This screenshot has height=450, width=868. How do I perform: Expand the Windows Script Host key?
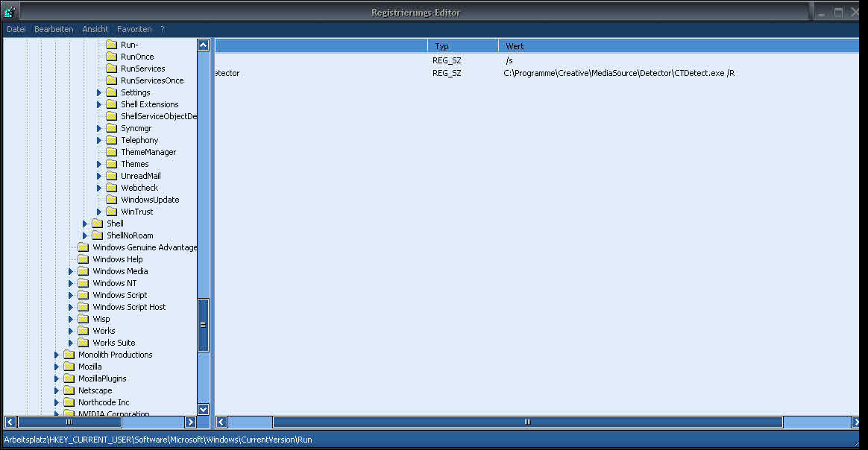(x=70, y=308)
